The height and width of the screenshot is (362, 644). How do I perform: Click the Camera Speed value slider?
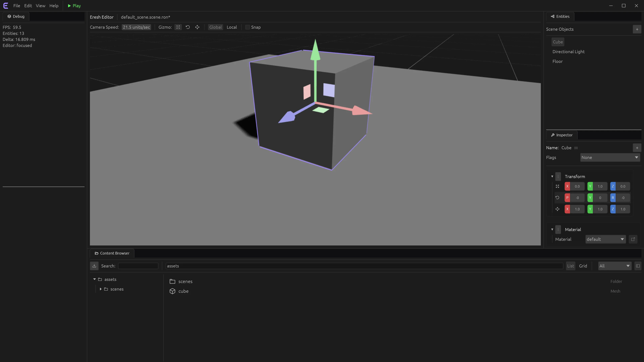pos(137,27)
